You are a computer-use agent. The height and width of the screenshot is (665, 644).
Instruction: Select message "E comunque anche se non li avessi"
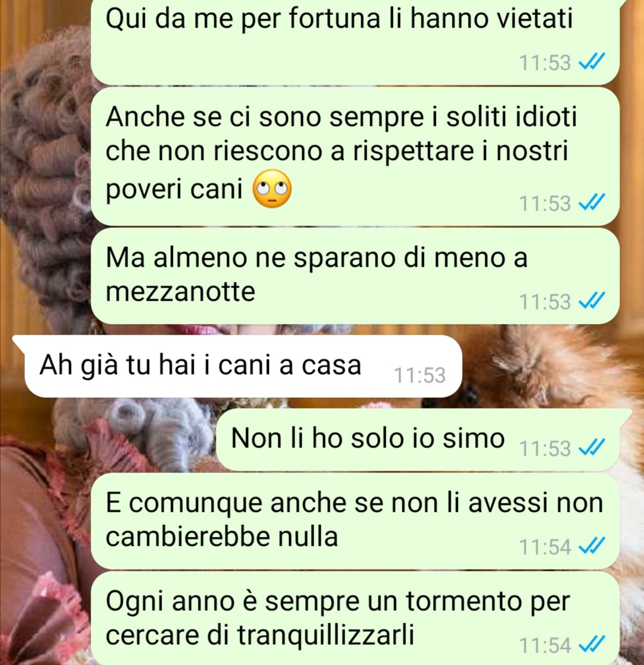(355, 521)
